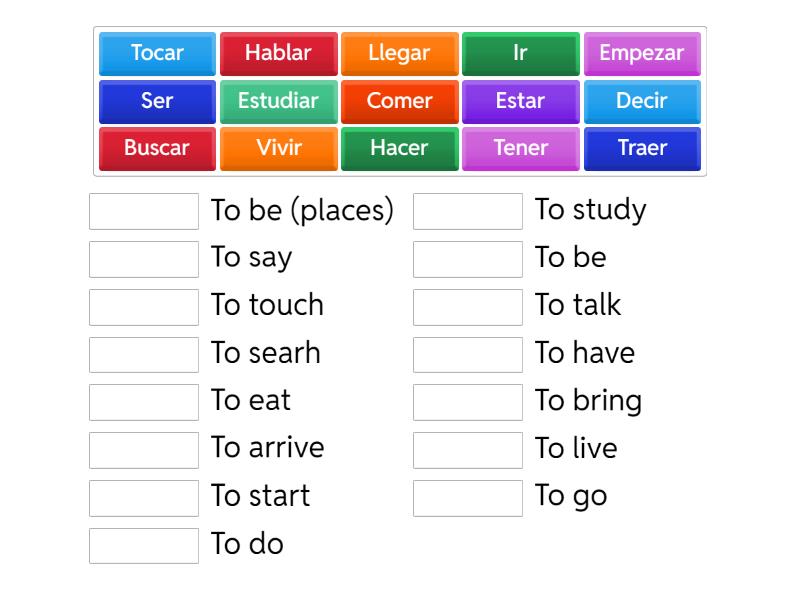Viewport: 800px width, 600px height.
Task: Select the red Buscar tile
Action: pyautogui.click(x=157, y=148)
